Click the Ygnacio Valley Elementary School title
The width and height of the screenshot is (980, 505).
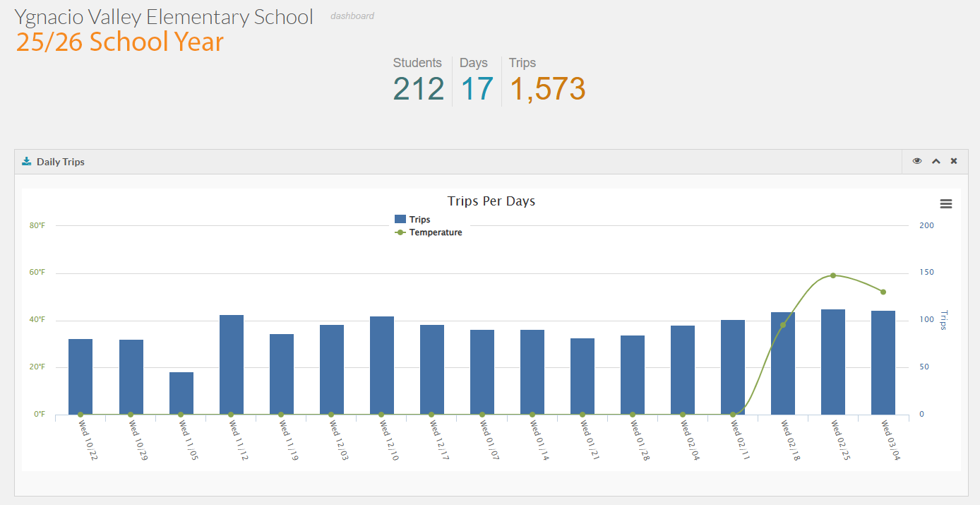pos(164,17)
